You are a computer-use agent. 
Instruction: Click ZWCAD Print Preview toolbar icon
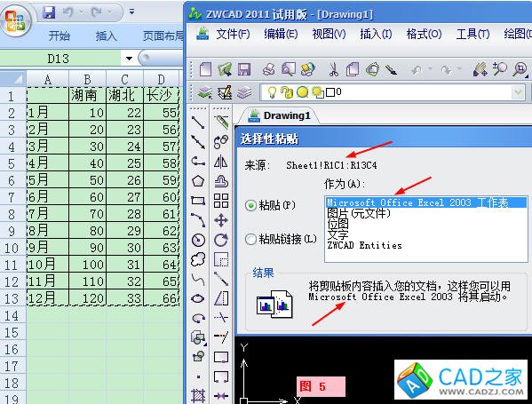tap(289, 69)
